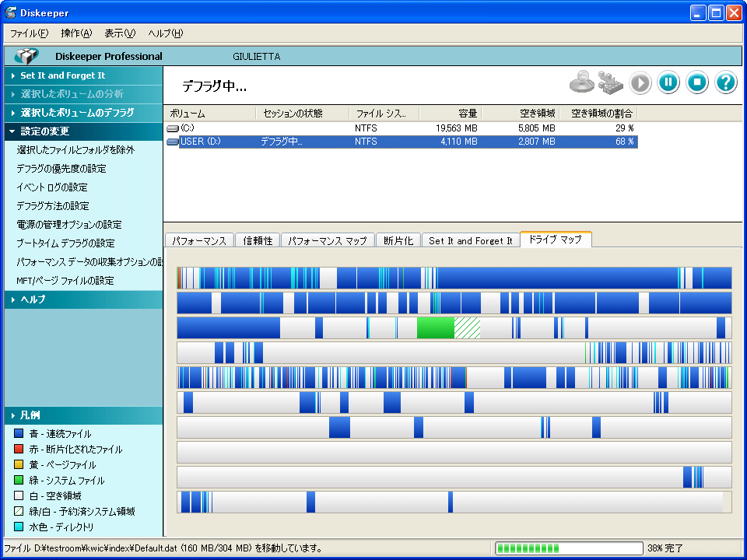Click the 38% 完了 status text
This screenshot has width=747, height=560.
coord(665,548)
